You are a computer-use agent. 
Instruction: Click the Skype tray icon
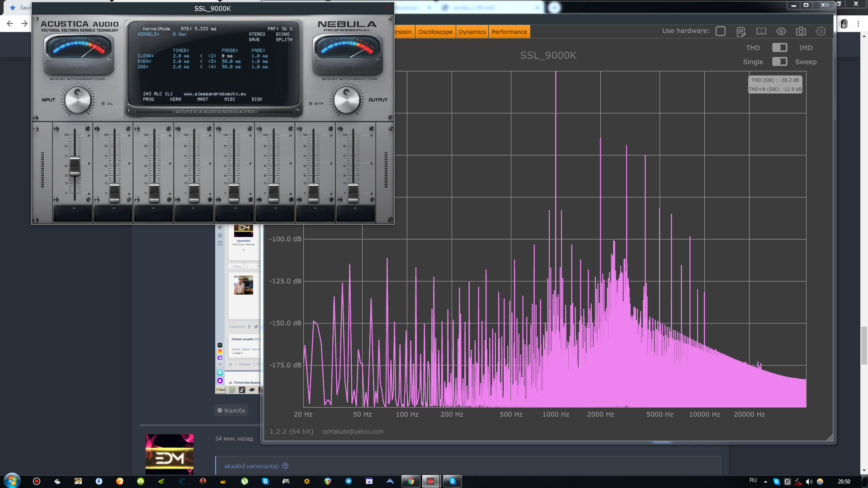[776, 482]
